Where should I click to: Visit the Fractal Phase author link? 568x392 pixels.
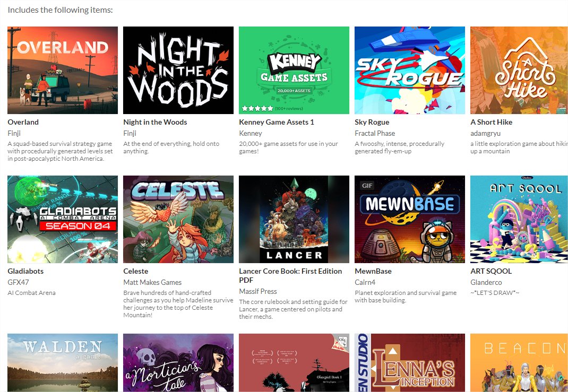pos(375,133)
